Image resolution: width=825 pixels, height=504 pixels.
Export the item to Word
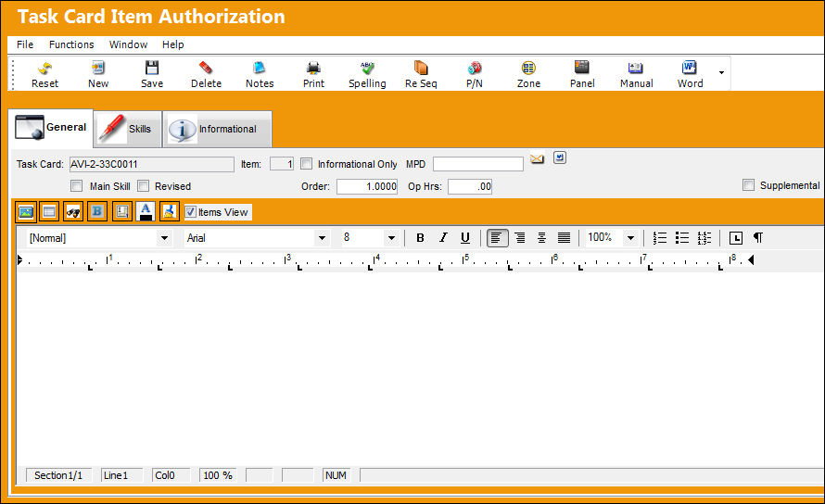pos(690,74)
